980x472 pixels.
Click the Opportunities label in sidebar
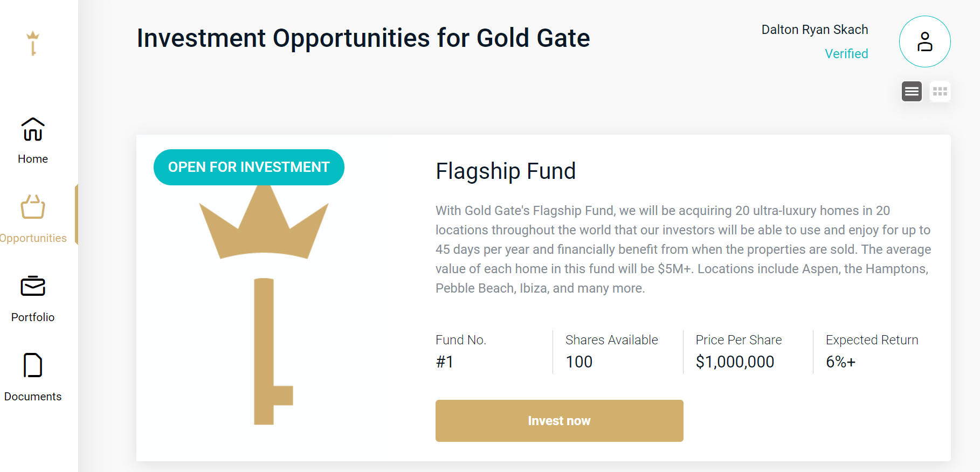point(33,238)
